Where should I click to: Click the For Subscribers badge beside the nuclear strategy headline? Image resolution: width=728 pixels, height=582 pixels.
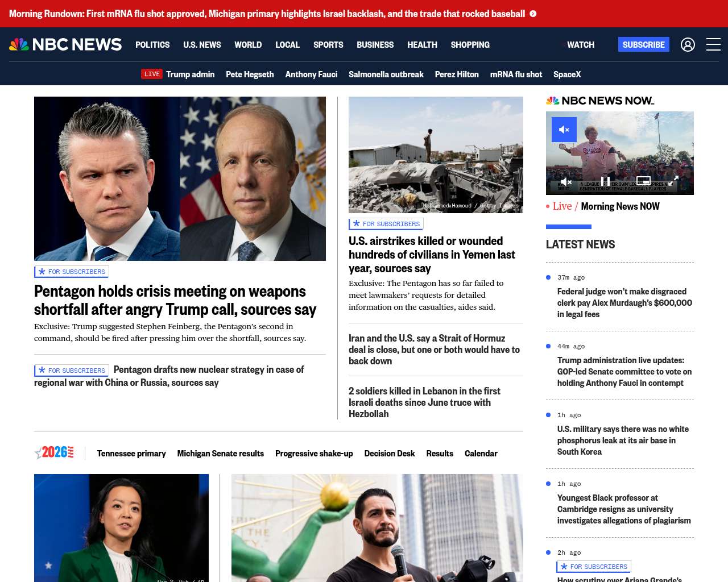72,371
